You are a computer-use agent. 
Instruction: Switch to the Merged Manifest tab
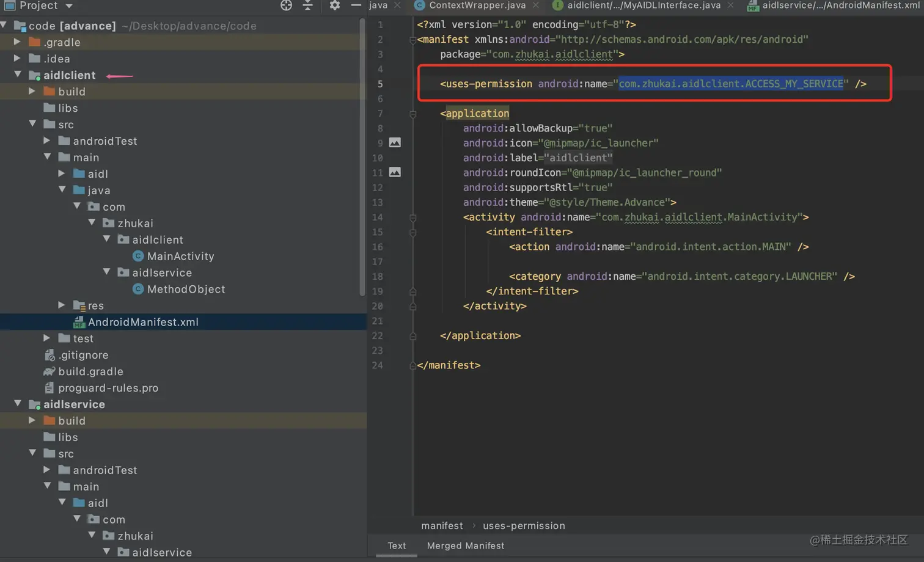coord(466,546)
